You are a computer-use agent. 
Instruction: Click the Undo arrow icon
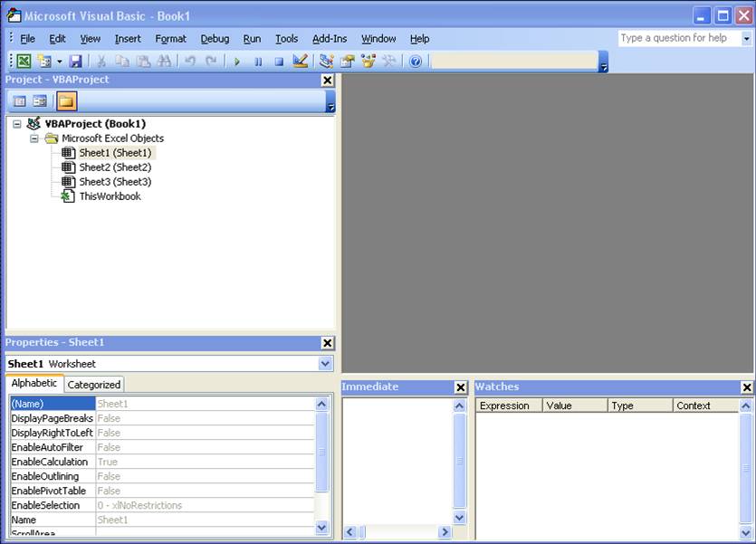[x=190, y=62]
